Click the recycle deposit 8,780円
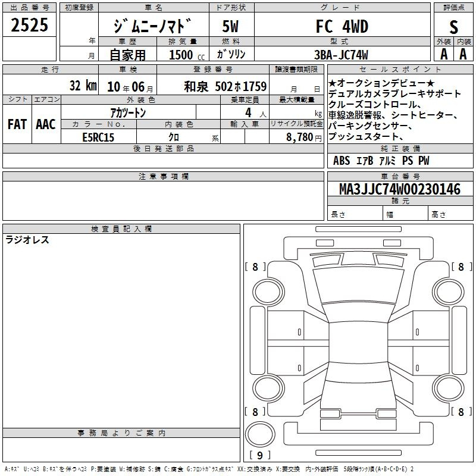476x476 pixels. coord(304,137)
